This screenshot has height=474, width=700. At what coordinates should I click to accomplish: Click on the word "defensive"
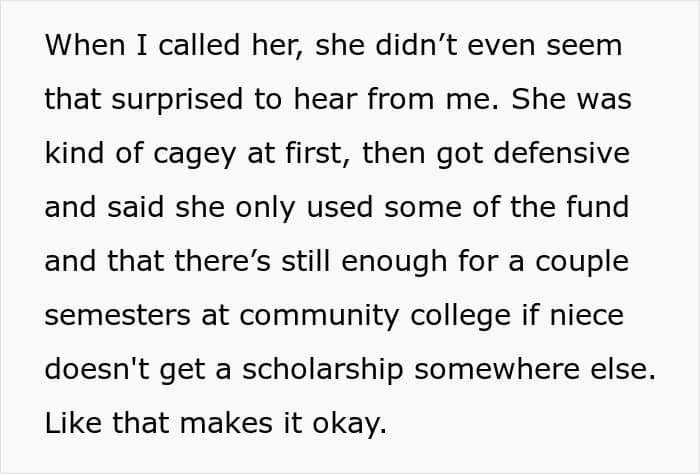tap(562, 153)
